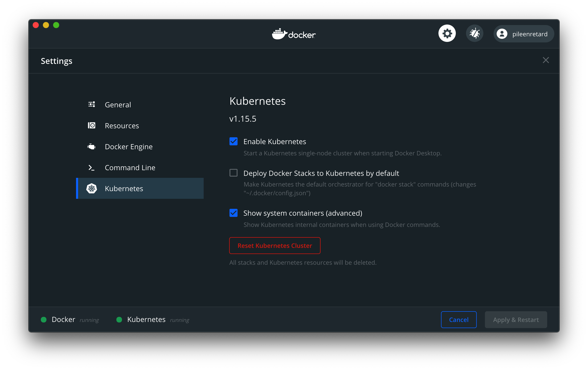Open the General settings section
588x370 pixels.
tap(140, 105)
